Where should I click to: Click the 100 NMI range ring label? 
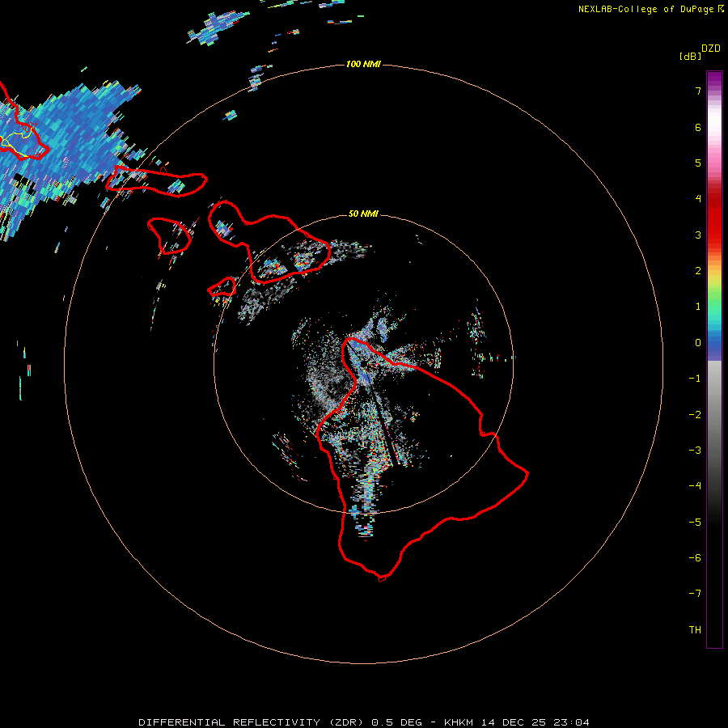[363, 64]
